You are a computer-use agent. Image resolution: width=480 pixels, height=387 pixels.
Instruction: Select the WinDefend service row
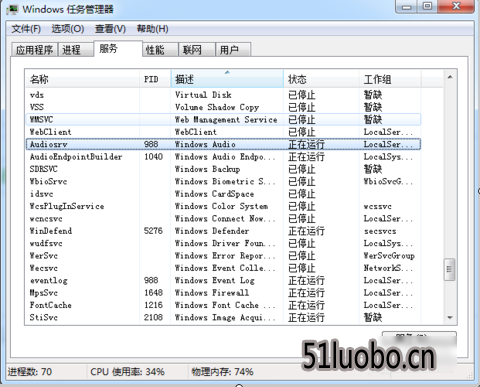223,231
